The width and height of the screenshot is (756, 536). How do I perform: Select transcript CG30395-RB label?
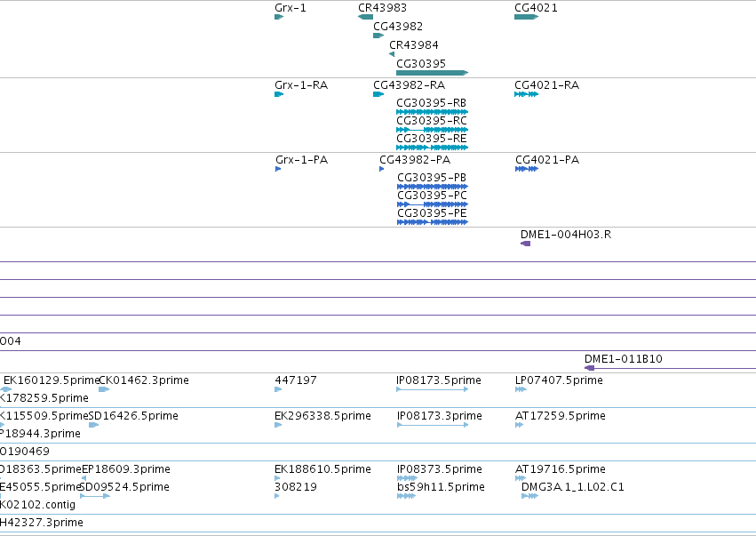(432, 103)
